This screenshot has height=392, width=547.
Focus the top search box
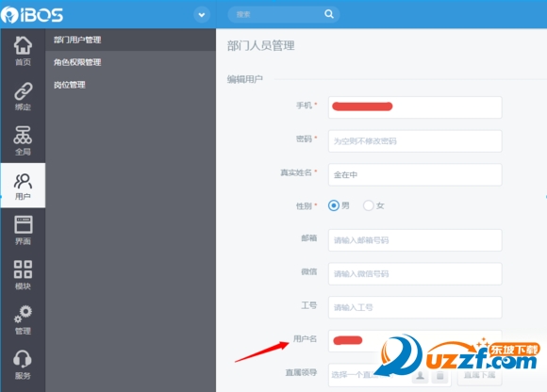pos(283,14)
